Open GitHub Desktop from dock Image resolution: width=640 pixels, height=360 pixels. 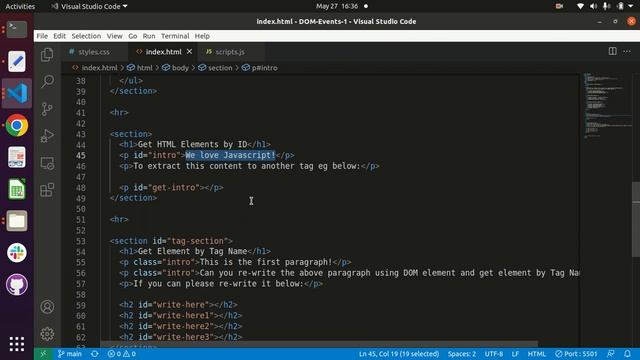[x=17, y=284]
